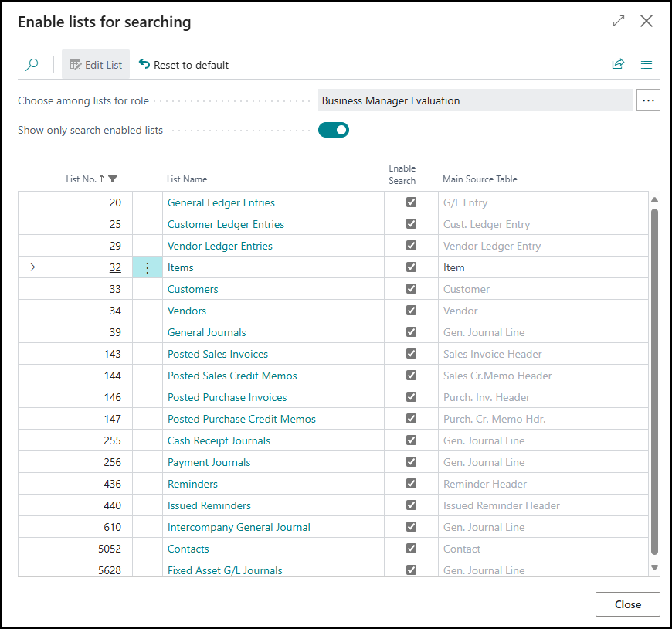Image resolution: width=672 pixels, height=629 pixels.
Task: Select the List No. 143 cell
Action: [87, 354]
